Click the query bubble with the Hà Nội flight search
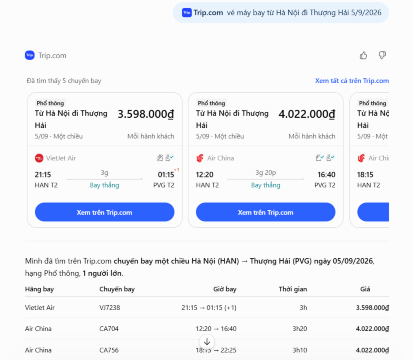 click(281, 13)
